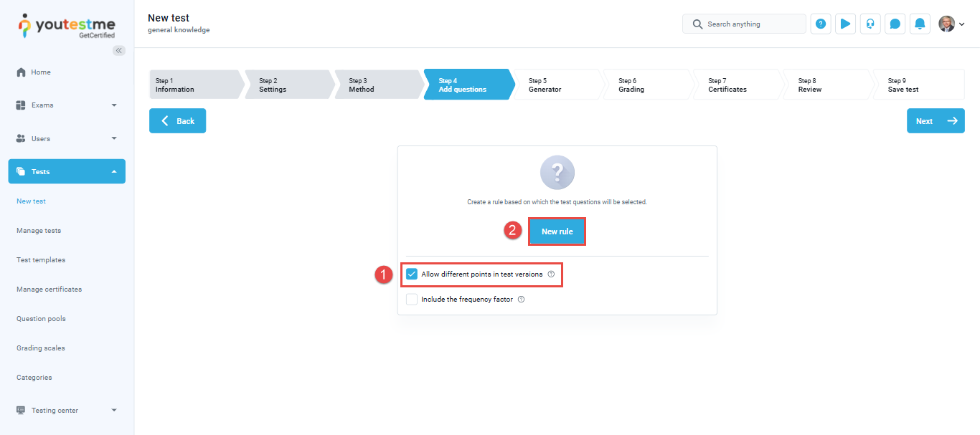Open Question pools from sidebar
The width and height of the screenshot is (980, 435).
tap(41, 319)
